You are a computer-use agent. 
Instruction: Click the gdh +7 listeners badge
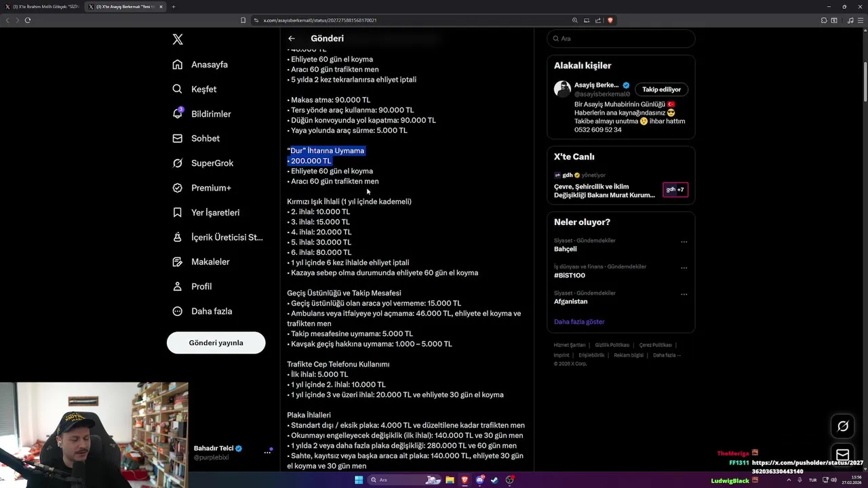(x=675, y=190)
